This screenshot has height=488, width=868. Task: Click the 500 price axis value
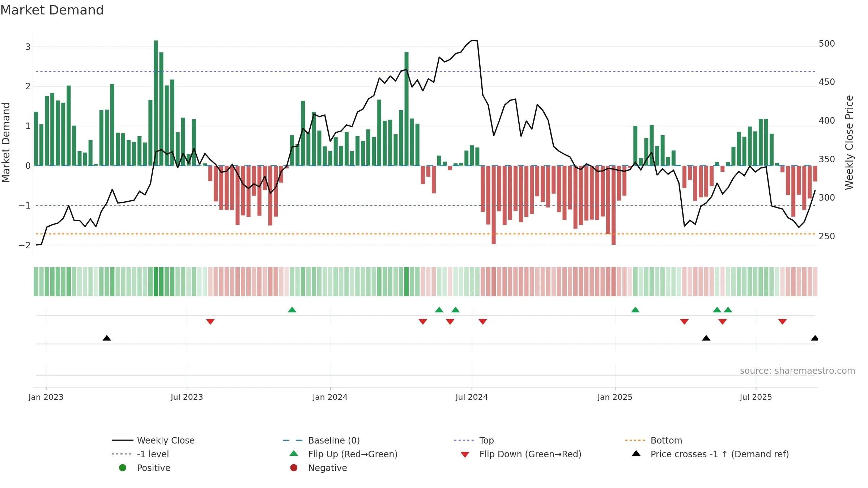(827, 44)
